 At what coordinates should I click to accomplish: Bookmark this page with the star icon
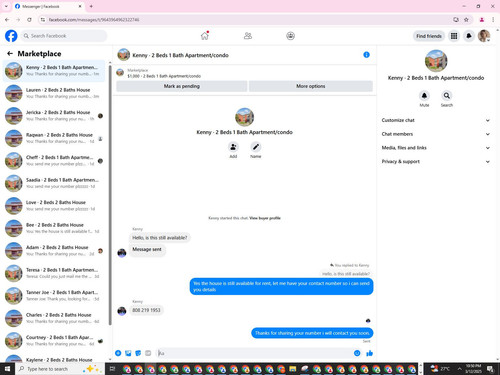466,20
